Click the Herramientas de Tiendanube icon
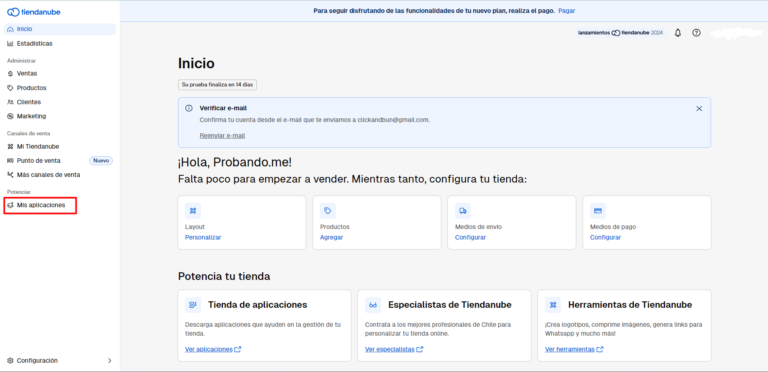 pyautogui.click(x=553, y=305)
